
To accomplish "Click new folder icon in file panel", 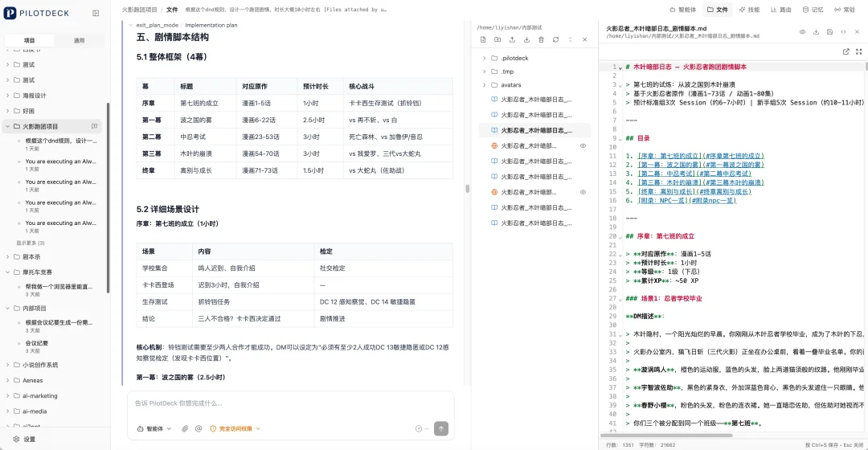I will [497, 40].
